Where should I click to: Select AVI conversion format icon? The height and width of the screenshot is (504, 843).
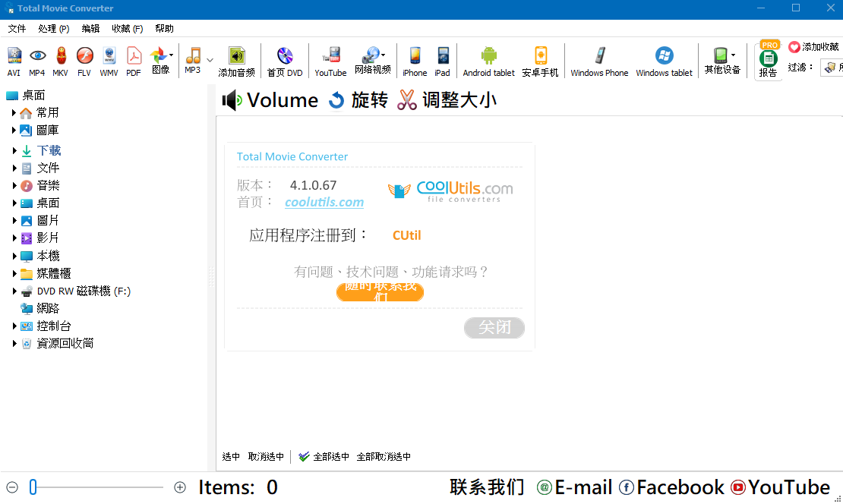pos(14,61)
